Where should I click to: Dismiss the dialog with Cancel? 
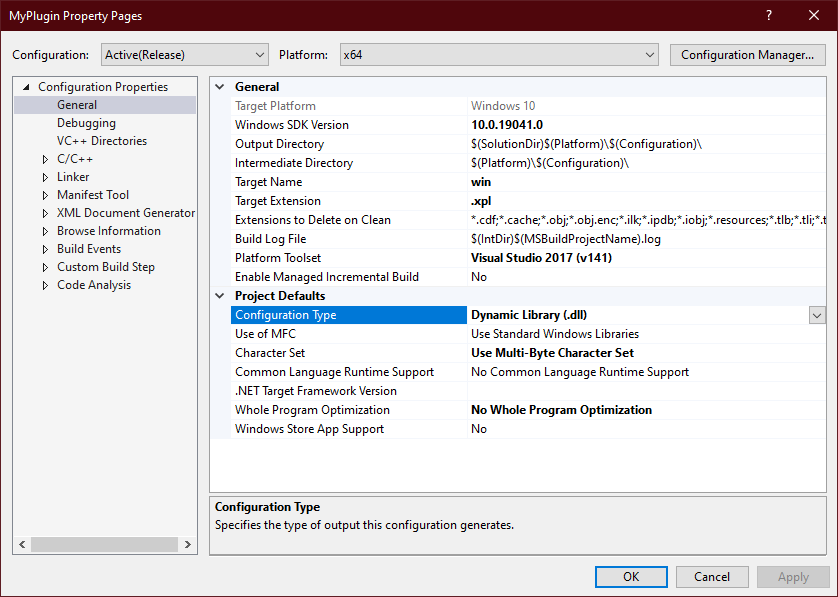pyautogui.click(x=712, y=576)
